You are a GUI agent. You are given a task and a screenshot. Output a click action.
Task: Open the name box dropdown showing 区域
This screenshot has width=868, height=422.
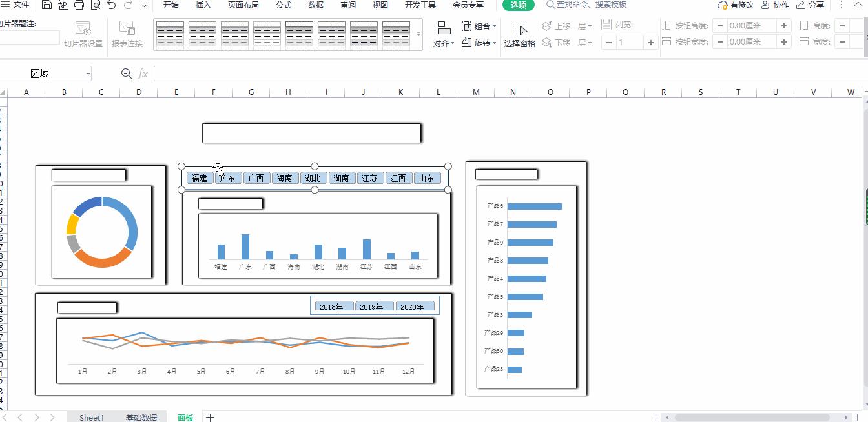88,74
